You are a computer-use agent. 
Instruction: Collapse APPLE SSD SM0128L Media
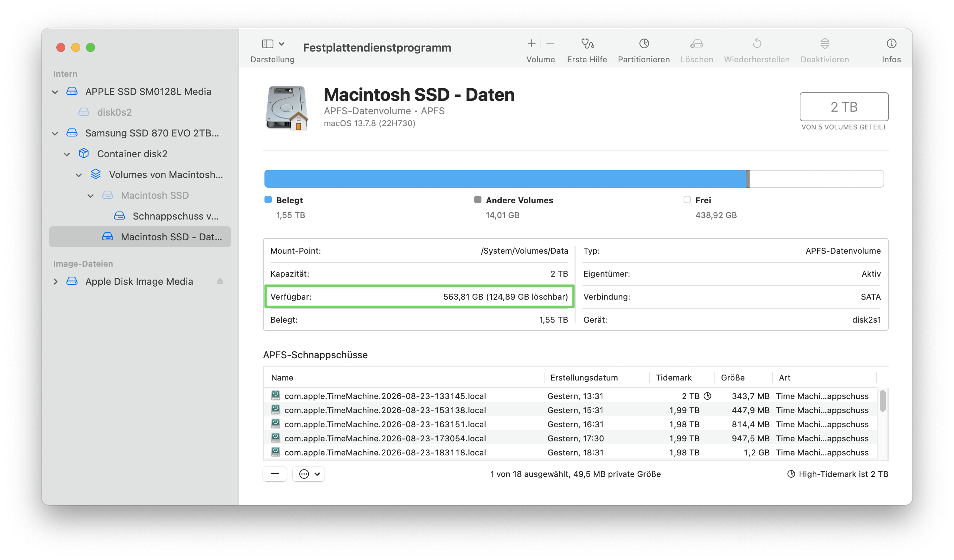tap(55, 92)
